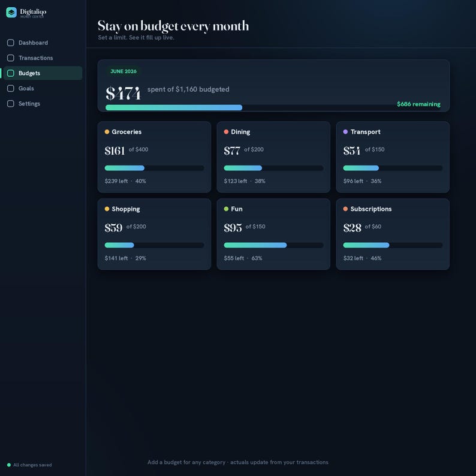Click 'Set a limit. See it fill up live.'
Image resolution: width=476 pixels, height=476 pixels.
coord(136,37)
